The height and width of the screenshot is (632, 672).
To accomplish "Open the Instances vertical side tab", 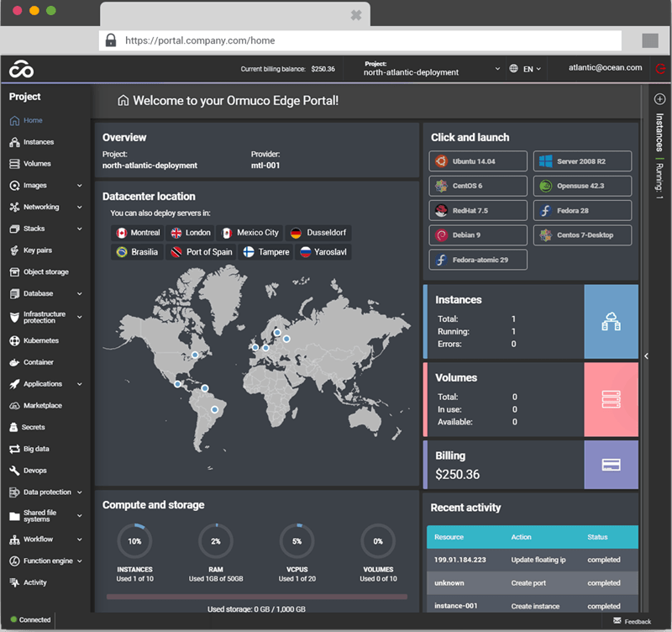I will tap(659, 132).
